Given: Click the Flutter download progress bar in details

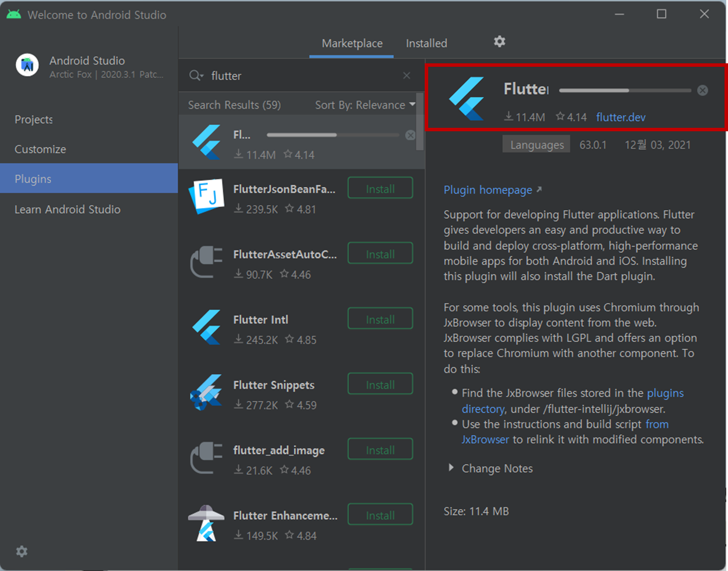Looking at the screenshot, I should click(625, 91).
